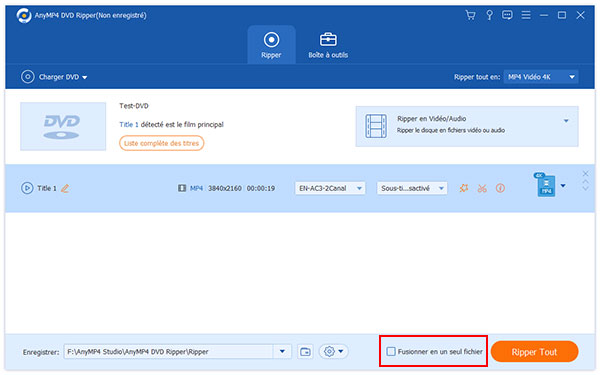
Task: Click the 3840x2160 resolution text
Action: click(225, 188)
